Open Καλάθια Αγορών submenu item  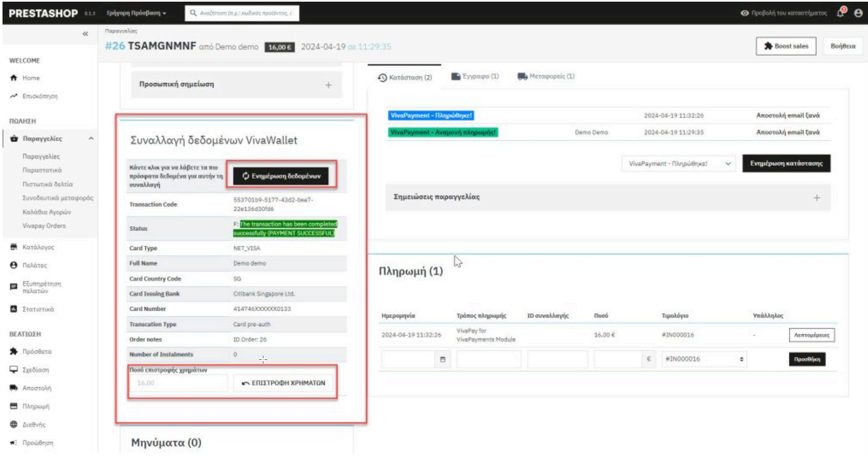click(47, 212)
